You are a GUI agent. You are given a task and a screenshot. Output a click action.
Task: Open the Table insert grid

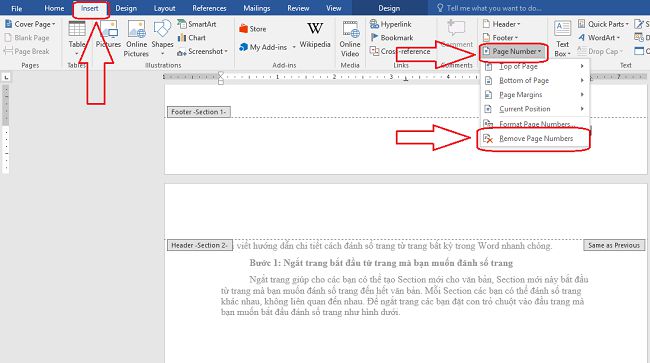(77, 39)
